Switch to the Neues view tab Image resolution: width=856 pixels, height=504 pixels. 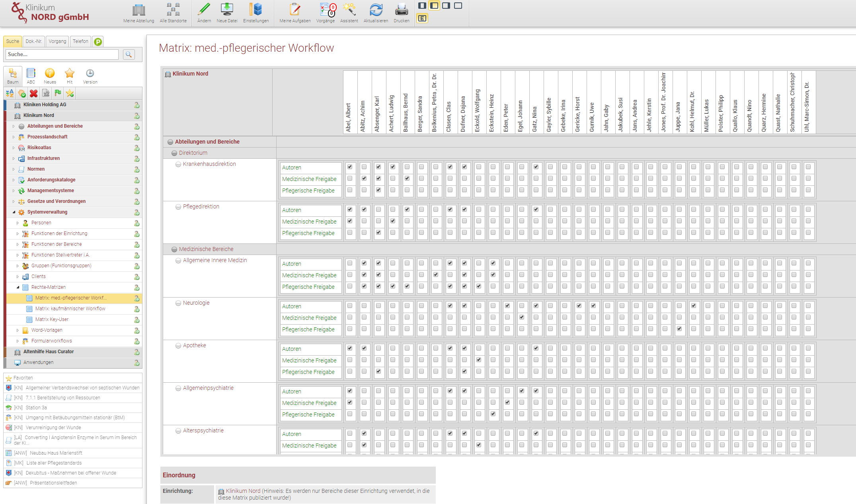coord(50,76)
